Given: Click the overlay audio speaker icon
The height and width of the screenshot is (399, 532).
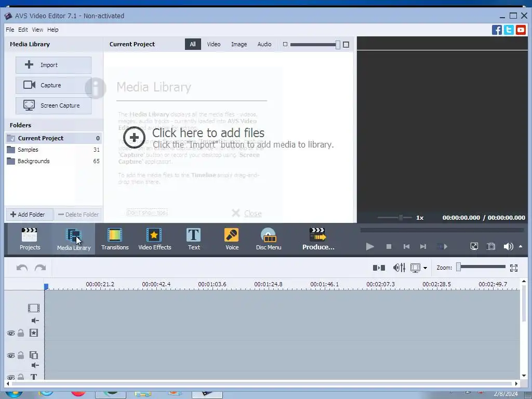Looking at the screenshot, I should [35, 365].
